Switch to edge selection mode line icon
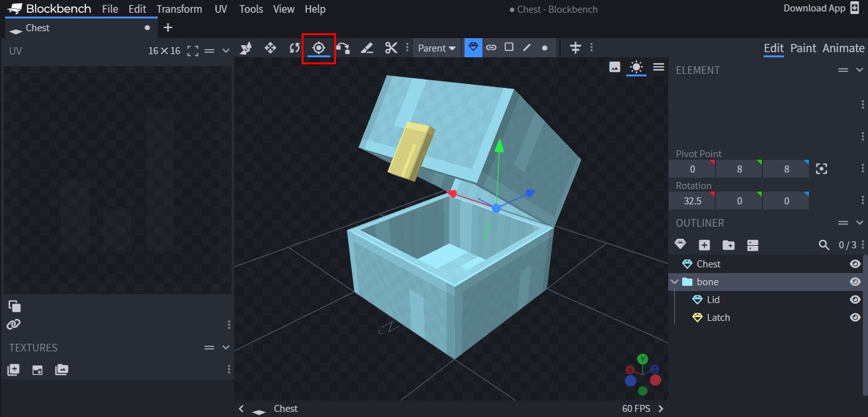The width and height of the screenshot is (868, 417). click(x=527, y=47)
